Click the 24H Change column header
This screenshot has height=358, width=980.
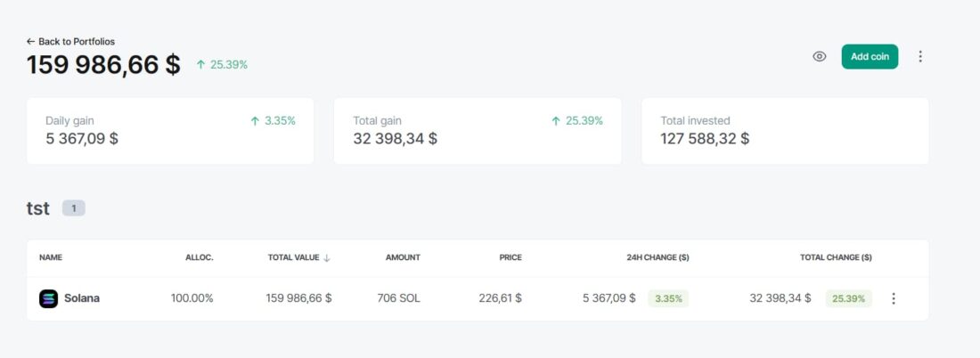point(657,257)
